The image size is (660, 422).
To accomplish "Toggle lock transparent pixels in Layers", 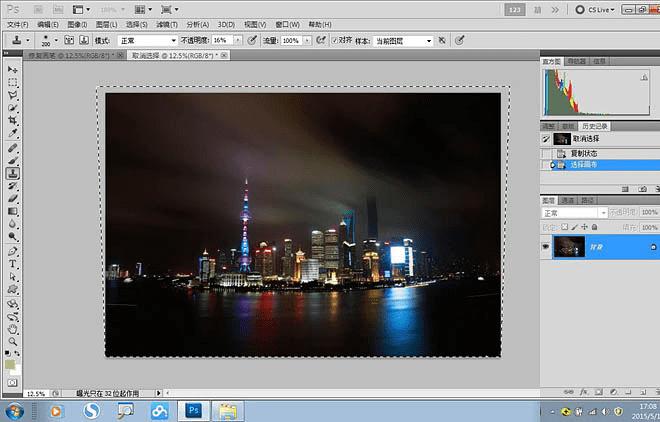I will coord(564,227).
